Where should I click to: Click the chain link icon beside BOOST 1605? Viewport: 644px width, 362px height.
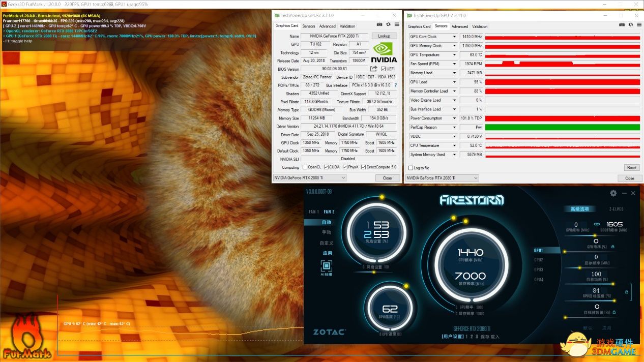[597, 224]
